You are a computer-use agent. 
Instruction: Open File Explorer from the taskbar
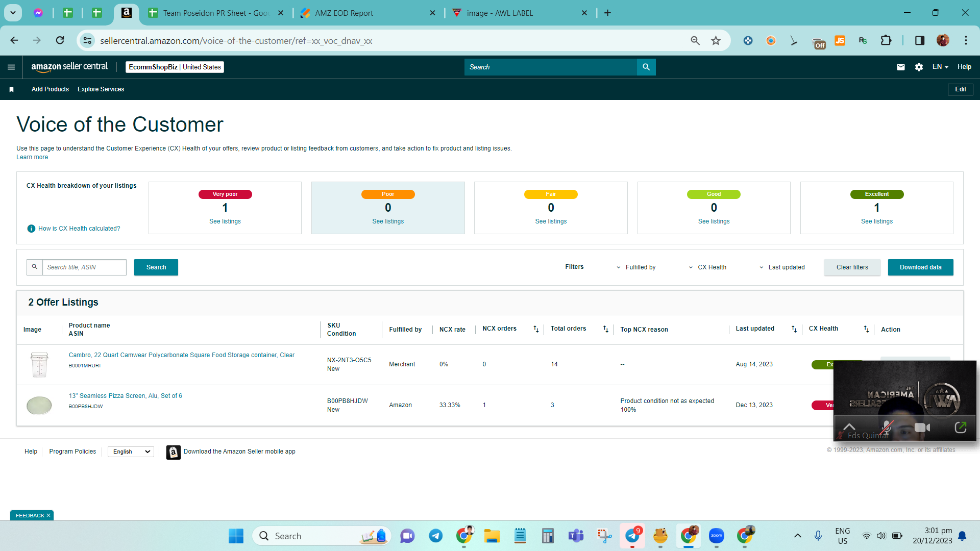tap(492, 536)
